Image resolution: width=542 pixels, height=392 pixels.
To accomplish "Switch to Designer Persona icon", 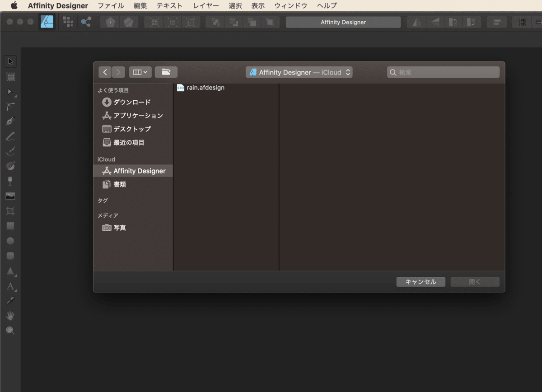I will click(x=47, y=22).
